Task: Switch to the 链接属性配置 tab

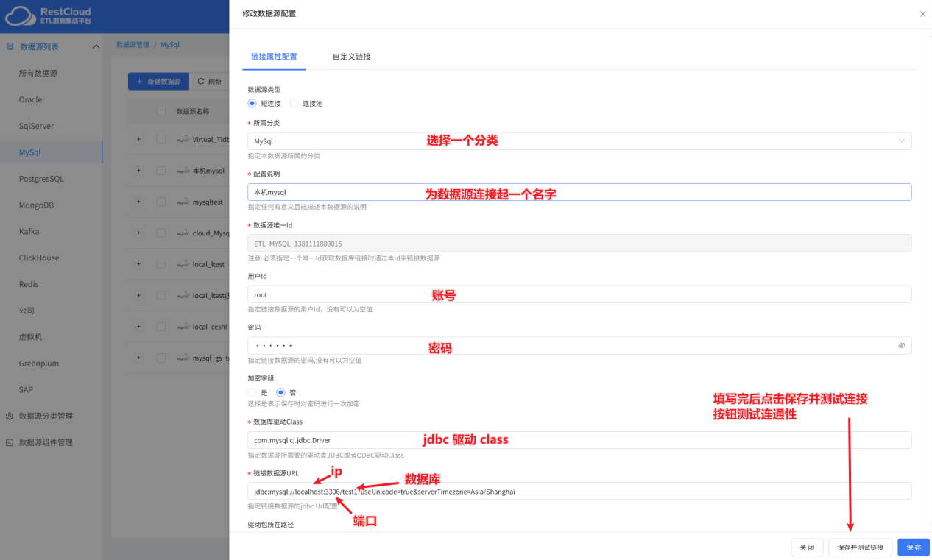Action: [x=274, y=56]
